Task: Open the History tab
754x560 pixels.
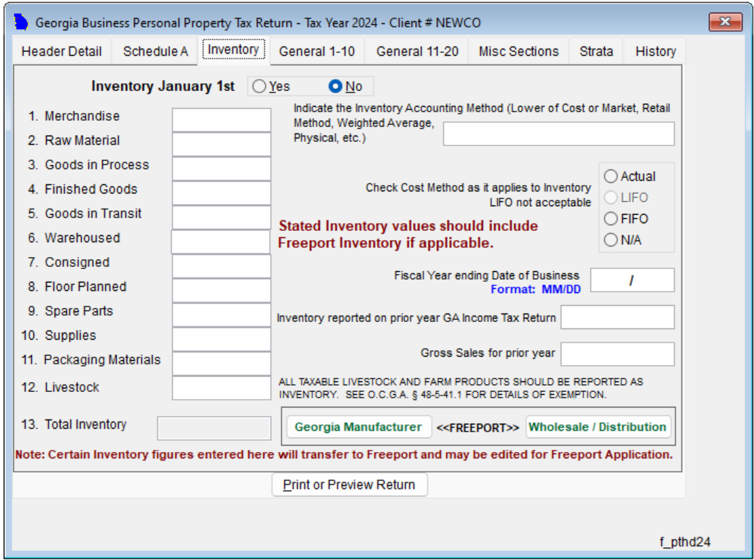Action: click(x=655, y=52)
